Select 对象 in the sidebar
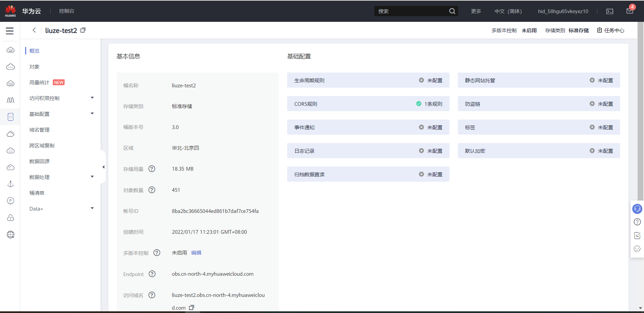644x313 pixels. pyautogui.click(x=35, y=66)
